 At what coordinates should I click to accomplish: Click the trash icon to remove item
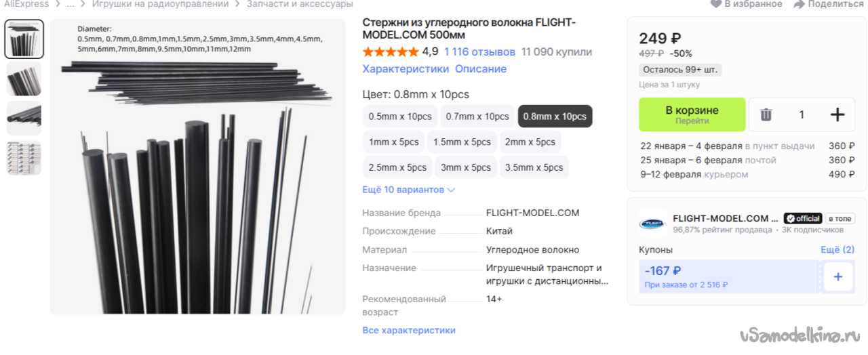pyautogui.click(x=766, y=114)
